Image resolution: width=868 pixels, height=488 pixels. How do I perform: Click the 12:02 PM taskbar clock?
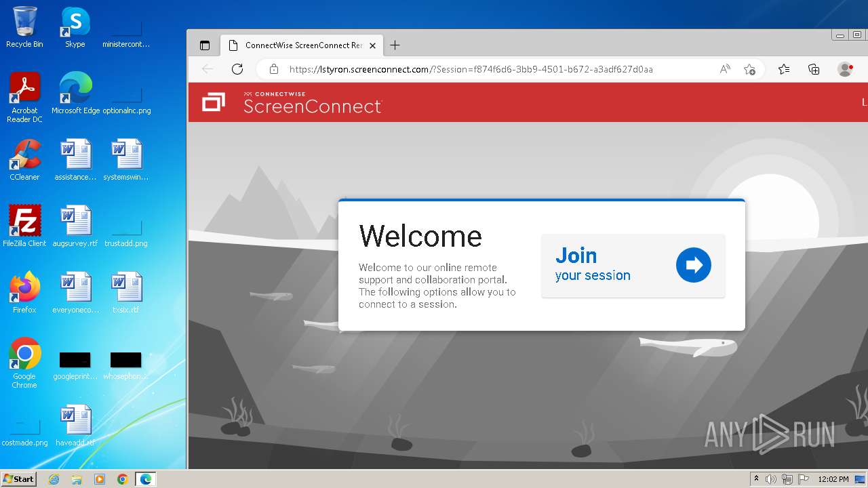pos(833,479)
